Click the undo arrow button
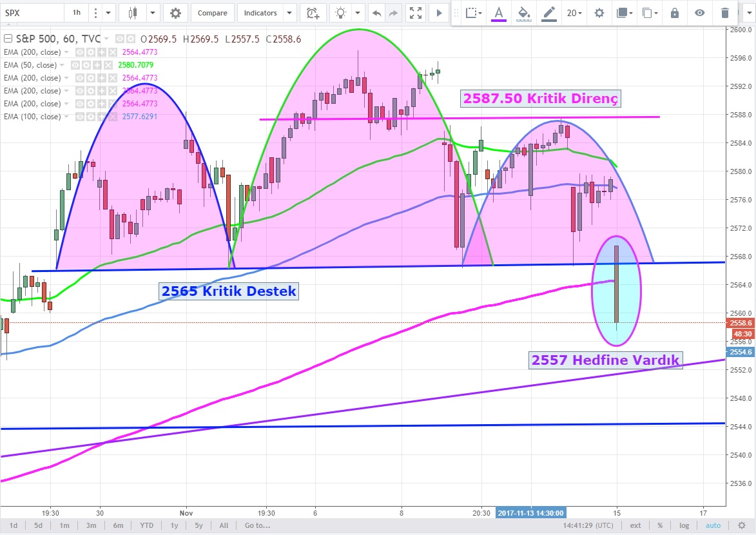Viewport: 756px width, 535px height. coord(377,13)
